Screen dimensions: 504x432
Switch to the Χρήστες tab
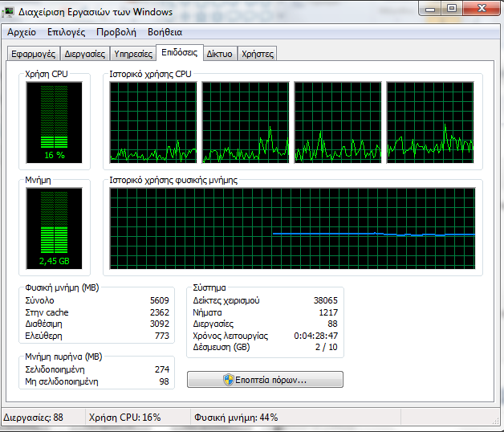tap(258, 54)
